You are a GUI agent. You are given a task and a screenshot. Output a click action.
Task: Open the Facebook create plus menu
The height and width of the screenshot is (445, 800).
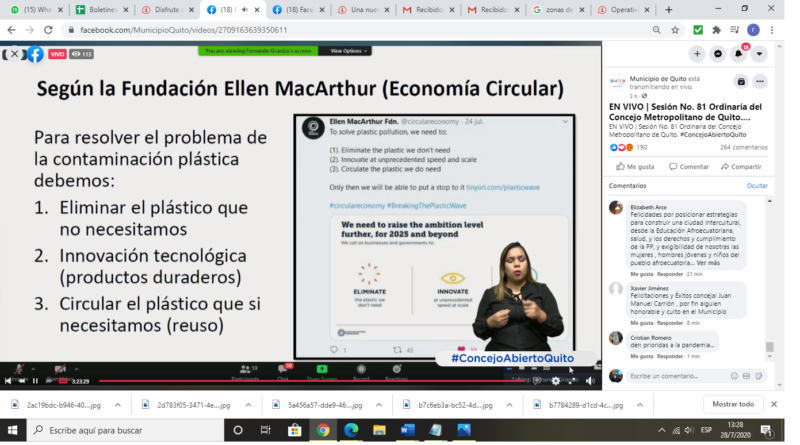(x=697, y=54)
